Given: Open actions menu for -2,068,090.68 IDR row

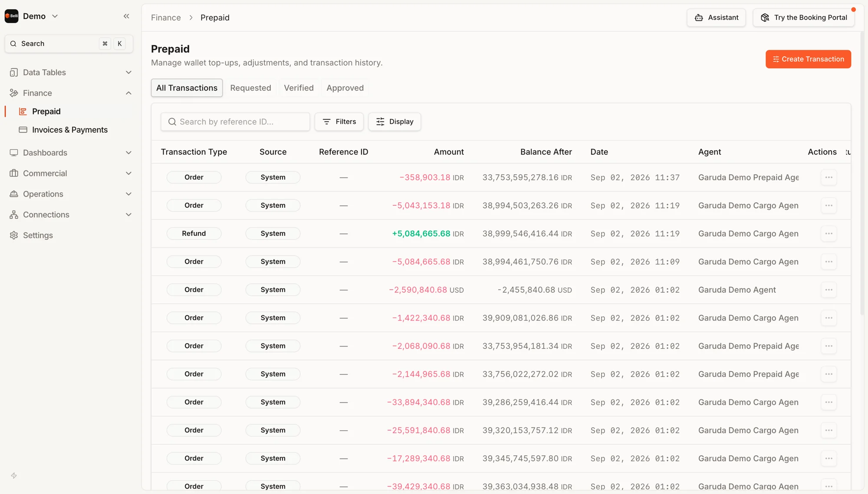Looking at the screenshot, I should (x=829, y=346).
